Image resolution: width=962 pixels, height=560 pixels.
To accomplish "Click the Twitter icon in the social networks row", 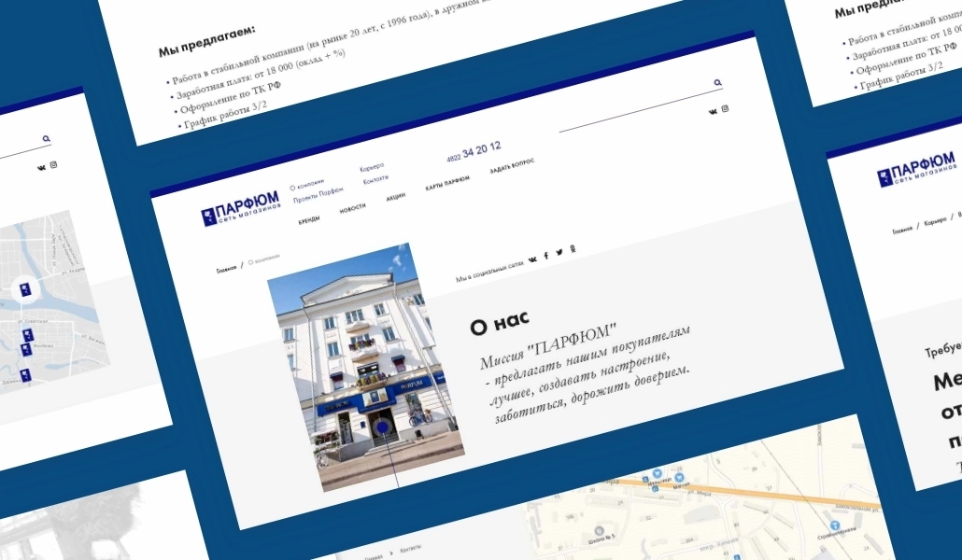I will (x=559, y=252).
